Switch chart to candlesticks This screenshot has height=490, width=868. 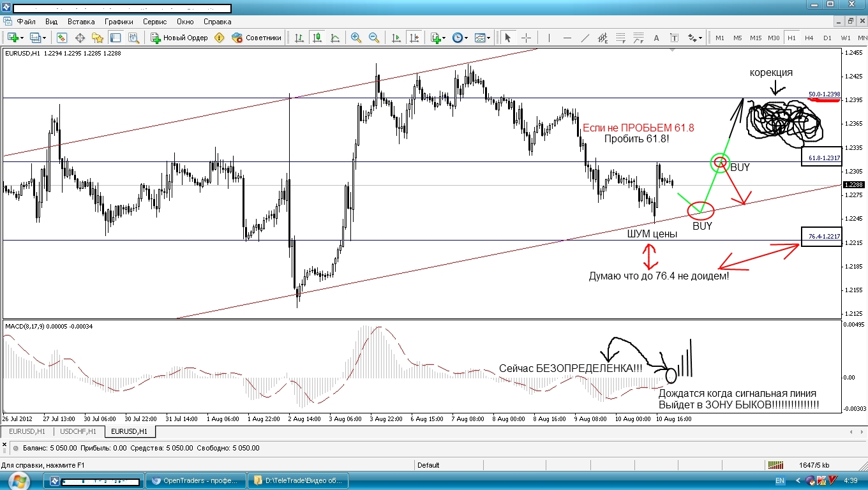pyautogui.click(x=317, y=38)
